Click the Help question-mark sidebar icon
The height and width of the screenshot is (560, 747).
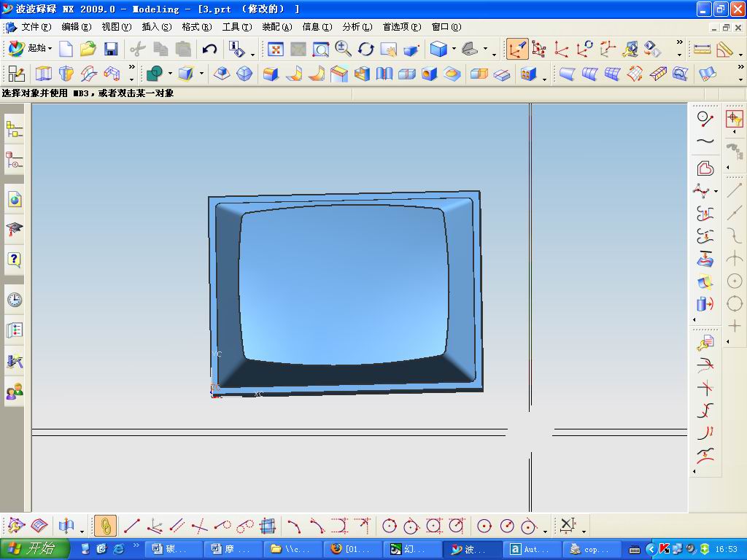(x=15, y=260)
